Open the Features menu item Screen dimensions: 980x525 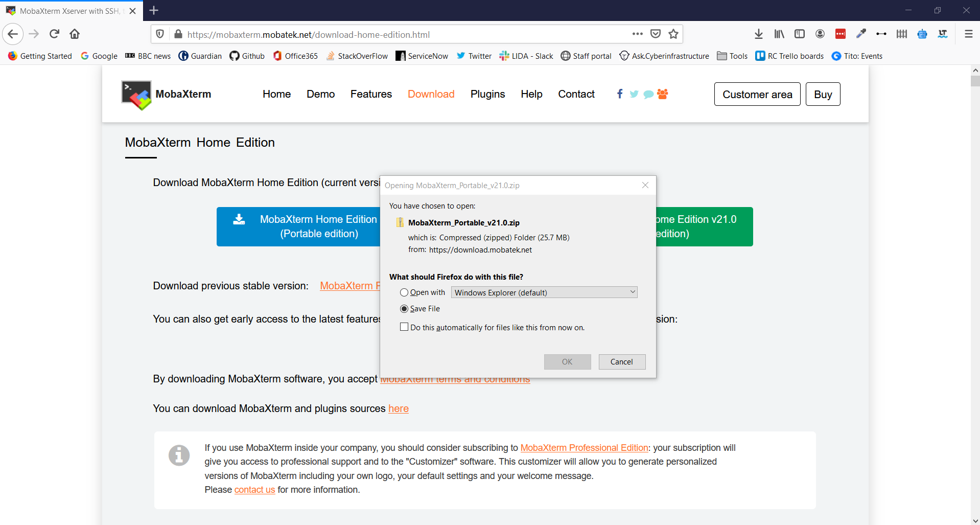(x=371, y=94)
